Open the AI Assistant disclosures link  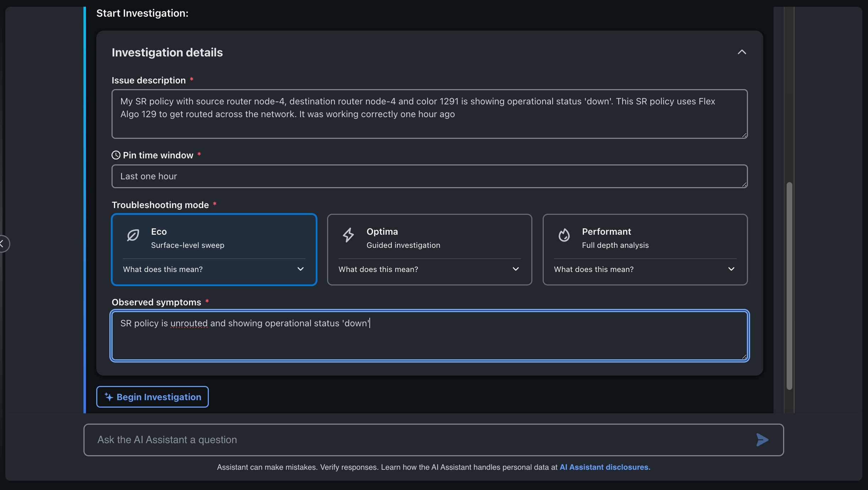605,467
